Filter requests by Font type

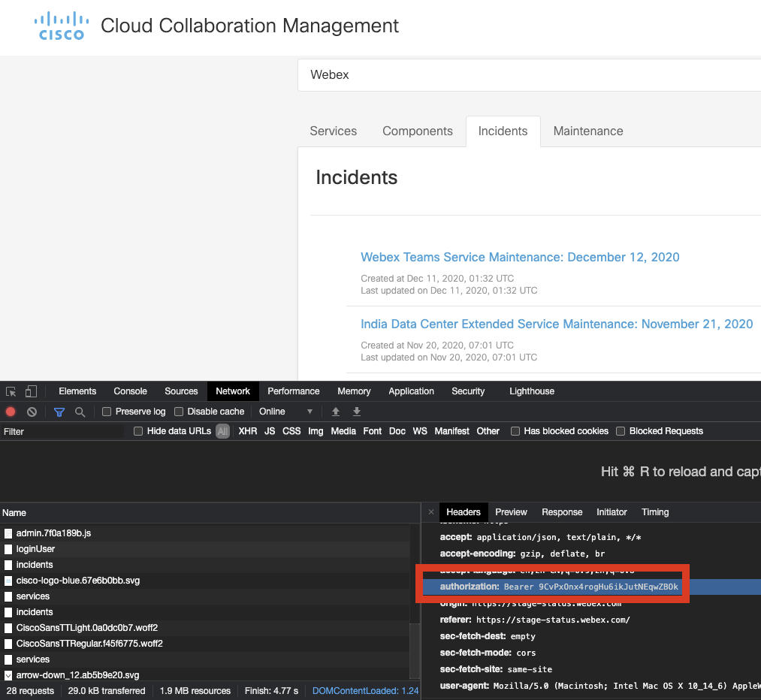click(x=373, y=431)
